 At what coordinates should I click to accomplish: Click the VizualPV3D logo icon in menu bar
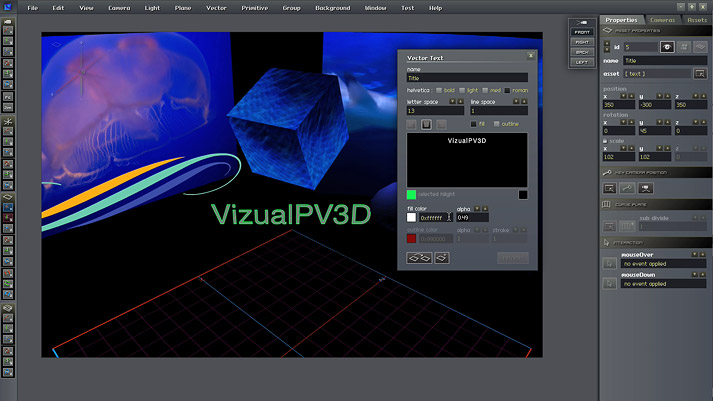(8, 7)
